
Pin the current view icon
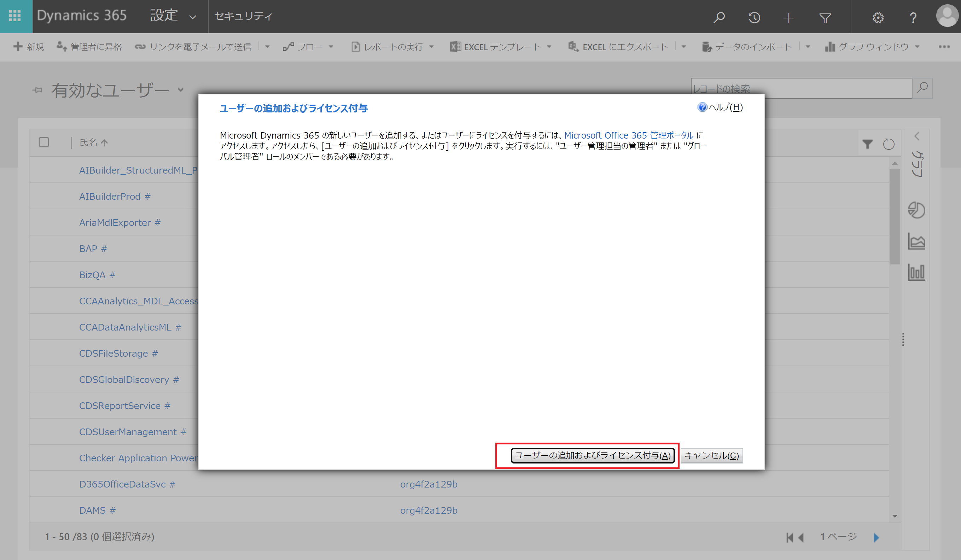click(37, 91)
